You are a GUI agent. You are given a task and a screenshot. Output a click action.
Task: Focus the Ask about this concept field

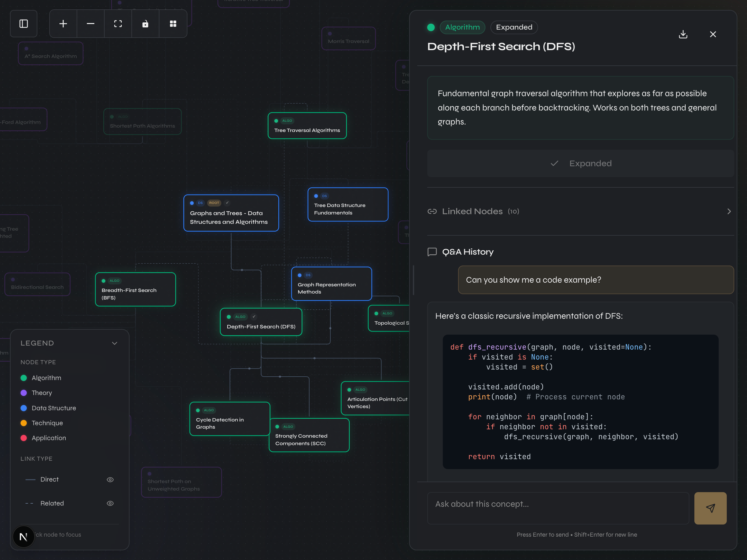click(558, 508)
